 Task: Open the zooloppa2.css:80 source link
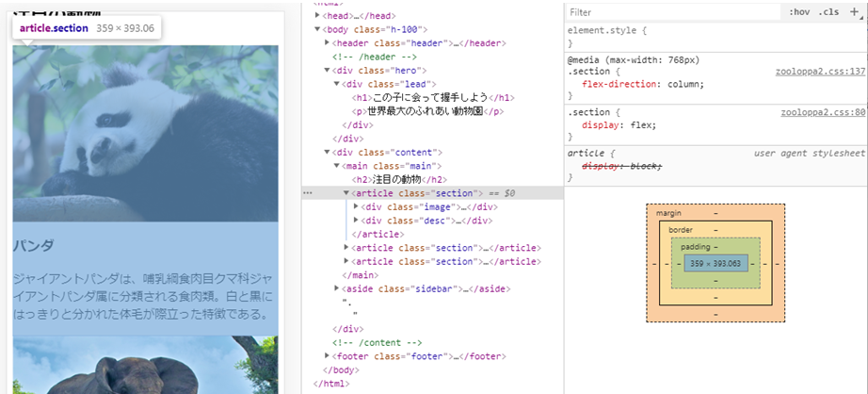click(x=823, y=112)
